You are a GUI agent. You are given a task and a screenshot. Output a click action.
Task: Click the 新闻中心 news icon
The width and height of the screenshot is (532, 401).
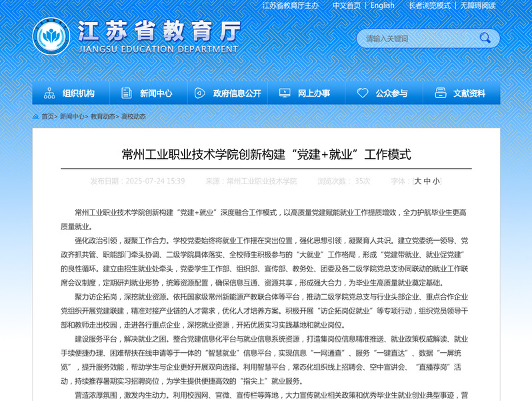[x=127, y=93]
